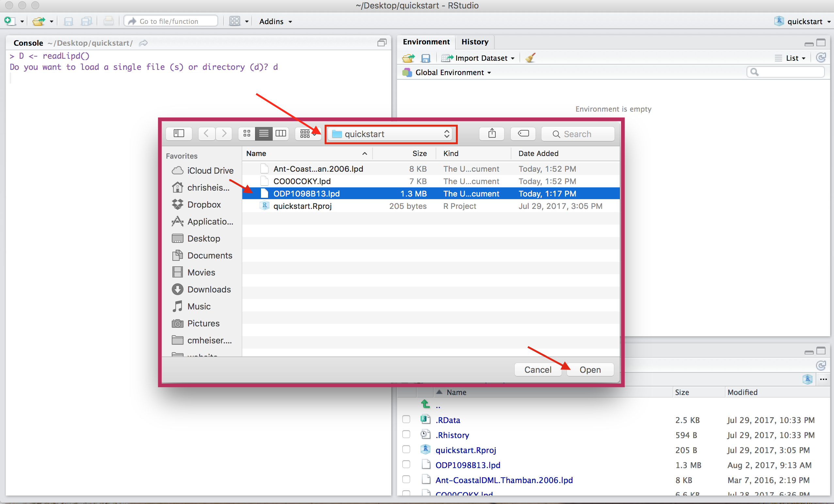
Task: Expand recent files arrow beside Open File
Action: (52, 21)
